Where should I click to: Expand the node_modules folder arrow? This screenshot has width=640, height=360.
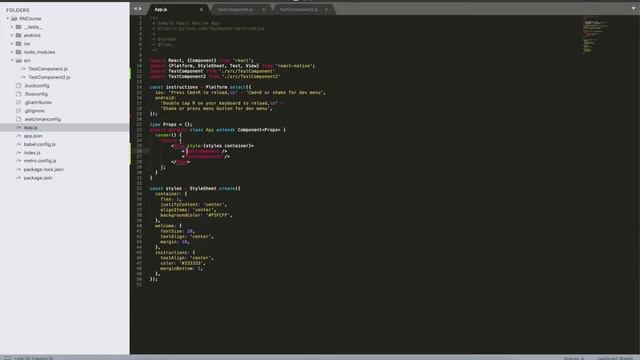point(12,52)
